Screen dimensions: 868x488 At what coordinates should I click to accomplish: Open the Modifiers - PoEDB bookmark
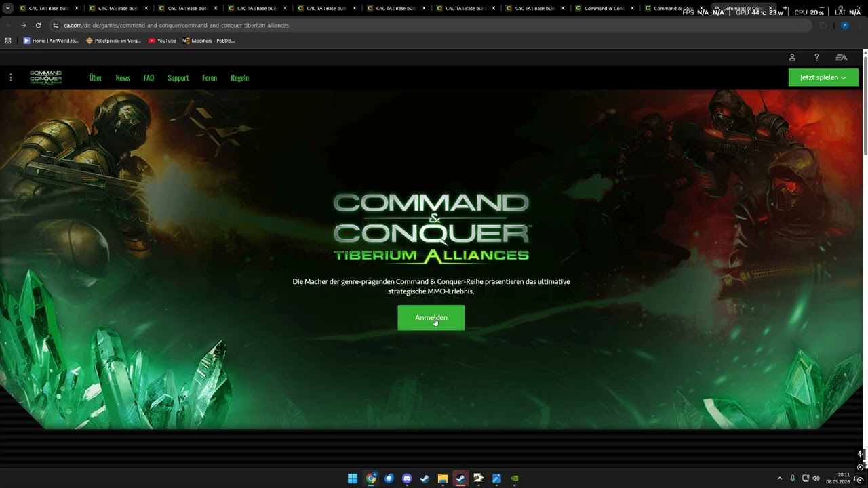tap(209, 41)
